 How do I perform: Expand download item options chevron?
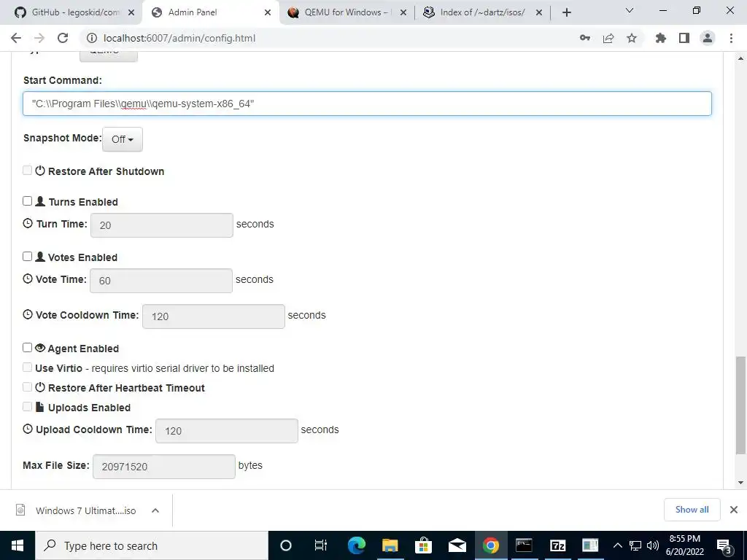155,510
